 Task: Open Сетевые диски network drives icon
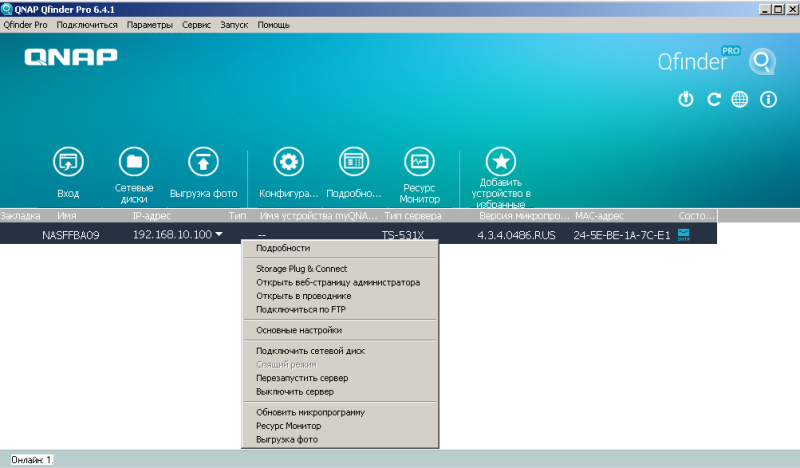pyautogui.click(x=134, y=162)
